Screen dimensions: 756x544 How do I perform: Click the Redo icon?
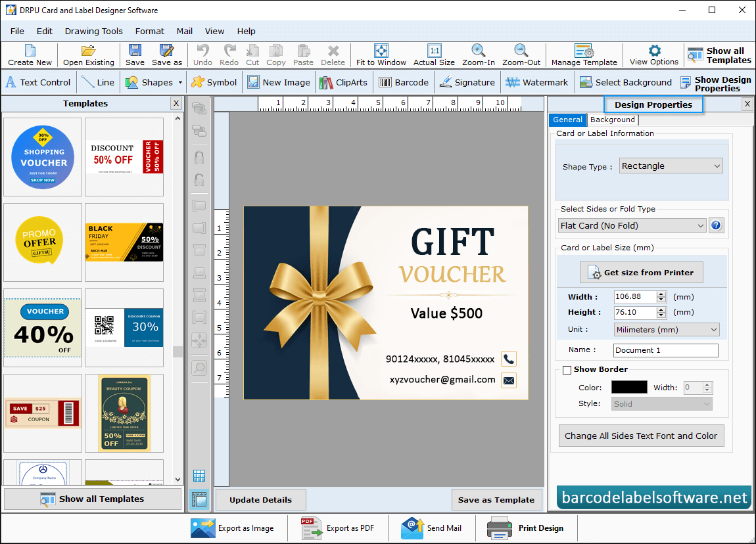[229, 55]
